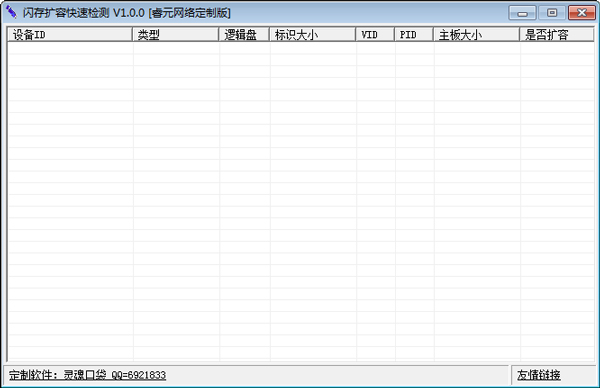Click the 逻辑盘 column header
This screenshot has height=388, width=600.
(244, 35)
